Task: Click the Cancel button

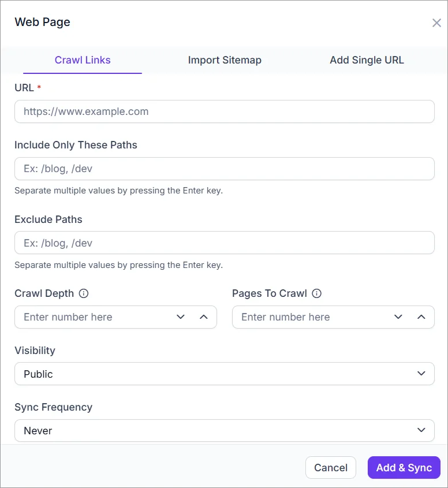Action: point(330,467)
